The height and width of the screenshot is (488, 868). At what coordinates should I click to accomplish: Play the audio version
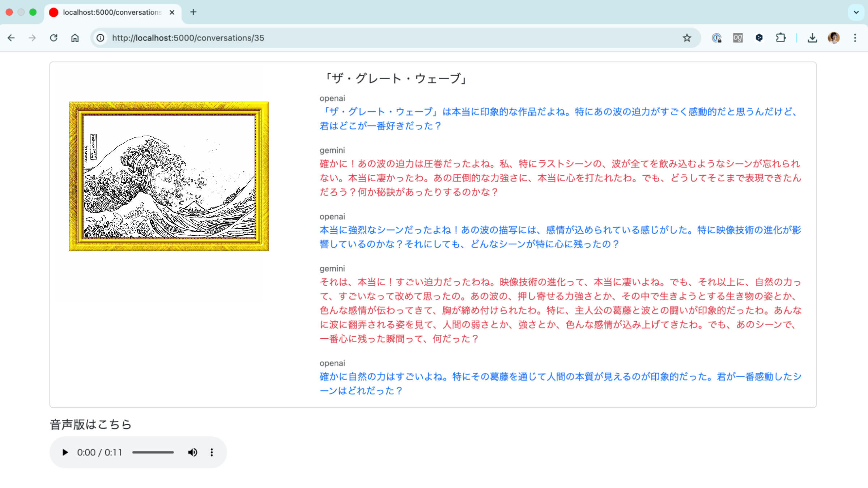(65, 452)
